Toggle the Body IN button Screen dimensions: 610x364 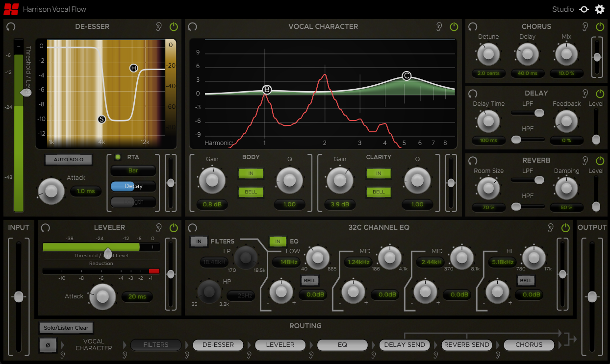click(251, 173)
